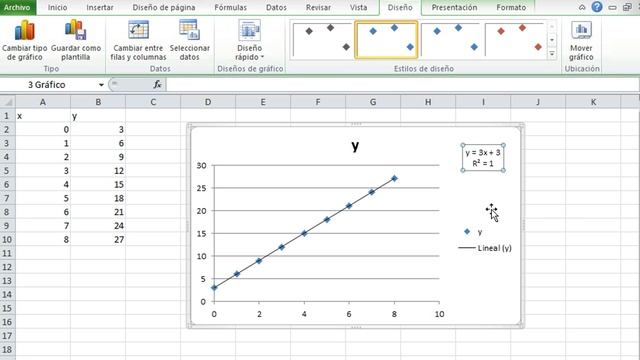
Task: Open the Presentación chart tab
Action: (454, 7)
